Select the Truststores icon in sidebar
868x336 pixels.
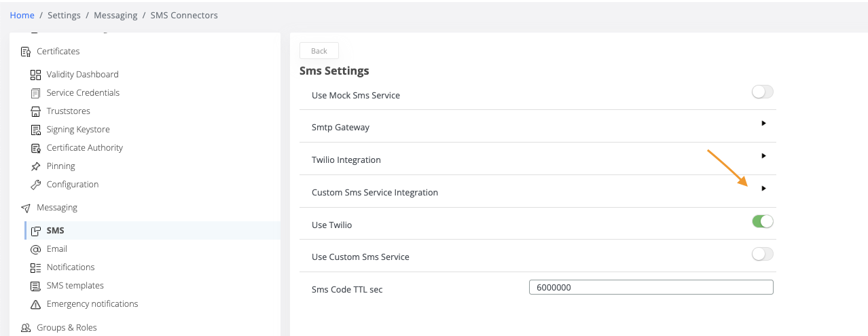pyautogui.click(x=36, y=111)
